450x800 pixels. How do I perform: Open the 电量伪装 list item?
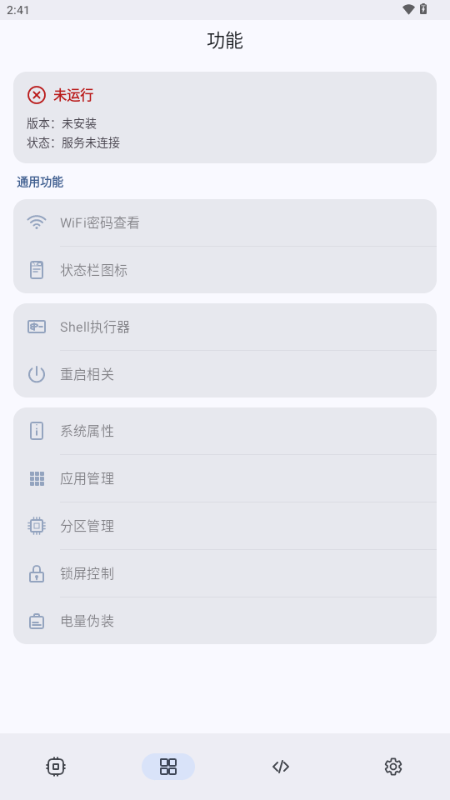[225, 621]
